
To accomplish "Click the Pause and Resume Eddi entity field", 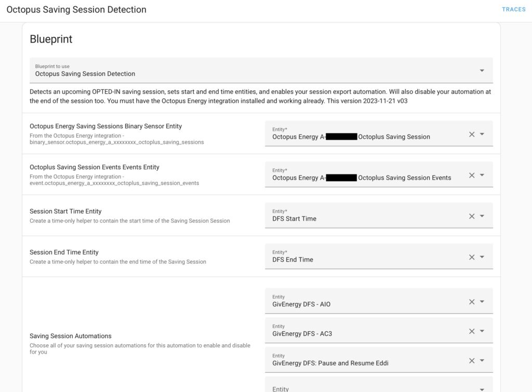I will tap(379, 360).
